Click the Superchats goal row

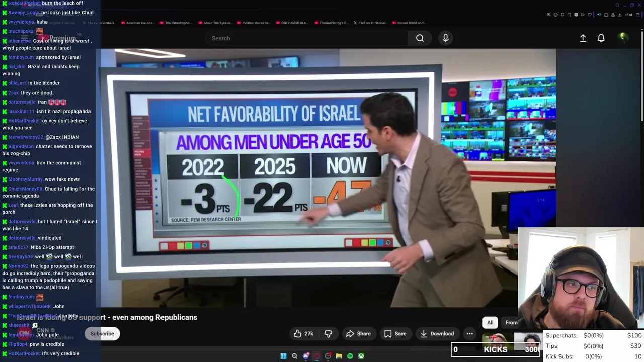pos(594,335)
